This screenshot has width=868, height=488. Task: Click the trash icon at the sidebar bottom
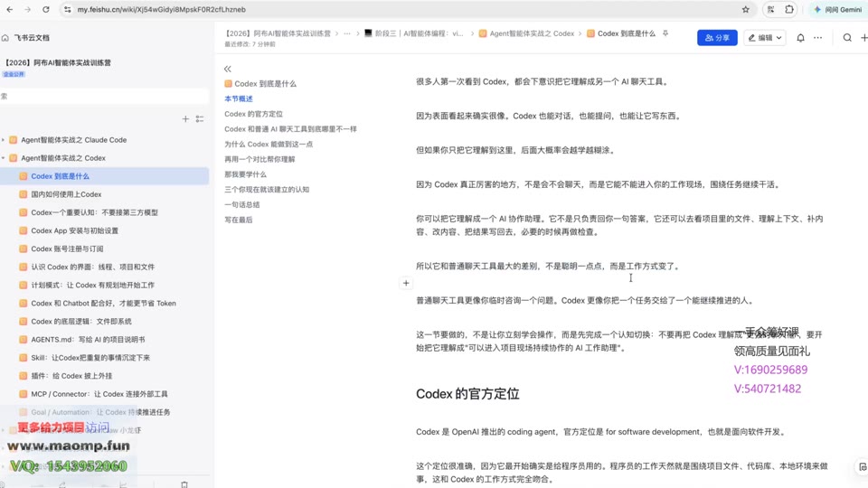[184, 484]
